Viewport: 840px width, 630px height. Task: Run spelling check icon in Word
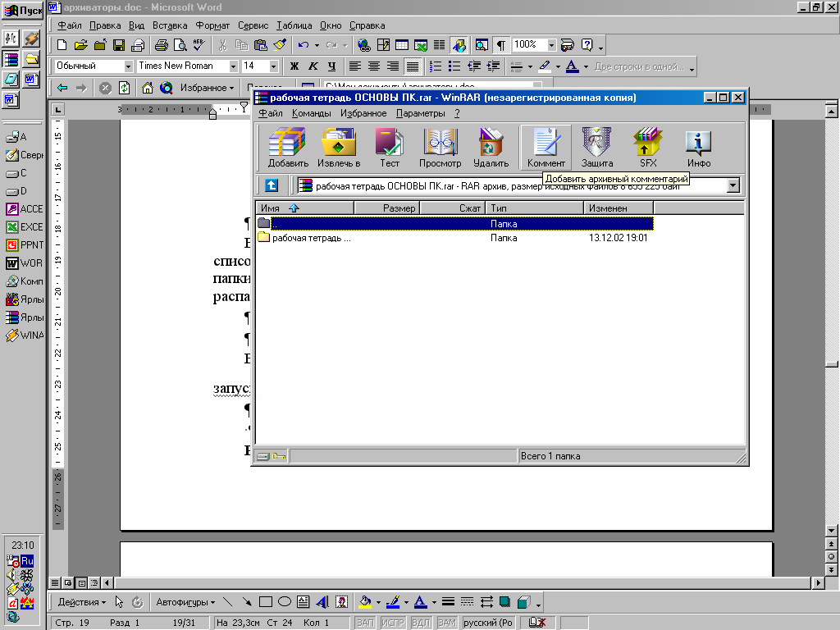click(199, 45)
